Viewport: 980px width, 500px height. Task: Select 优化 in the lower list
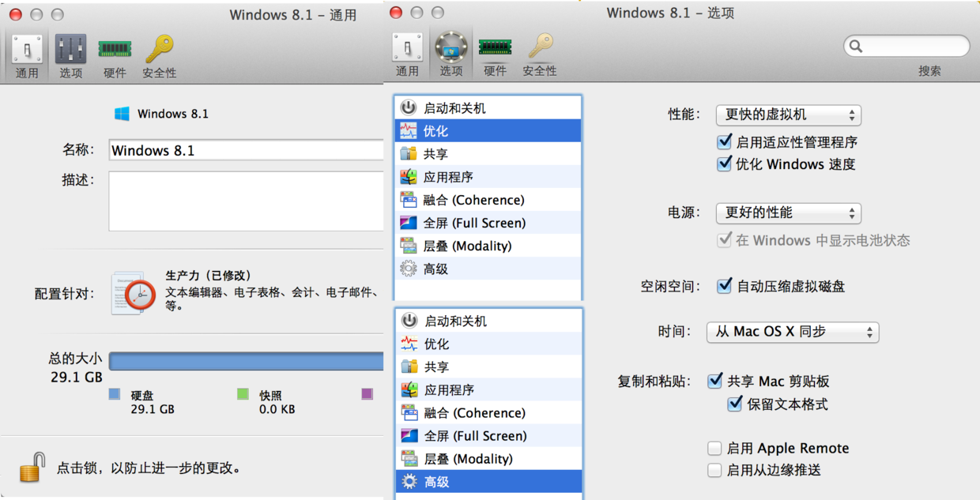click(x=488, y=344)
